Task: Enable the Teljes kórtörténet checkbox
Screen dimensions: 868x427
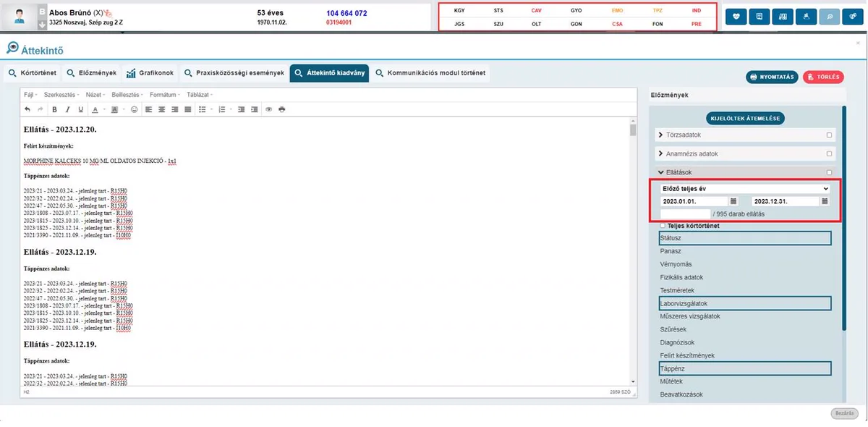Action: pyautogui.click(x=663, y=226)
